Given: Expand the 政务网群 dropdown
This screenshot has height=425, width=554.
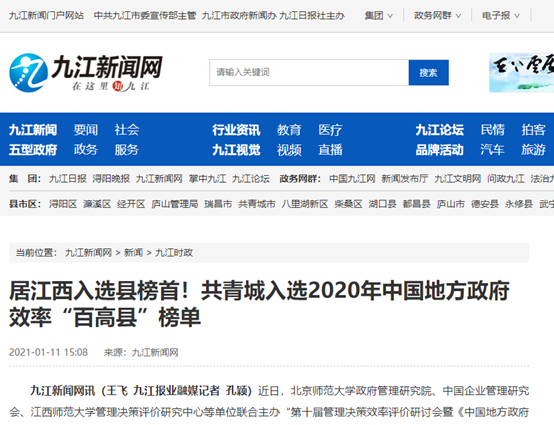Looking at the screenshot, I should tap(437, 16).
